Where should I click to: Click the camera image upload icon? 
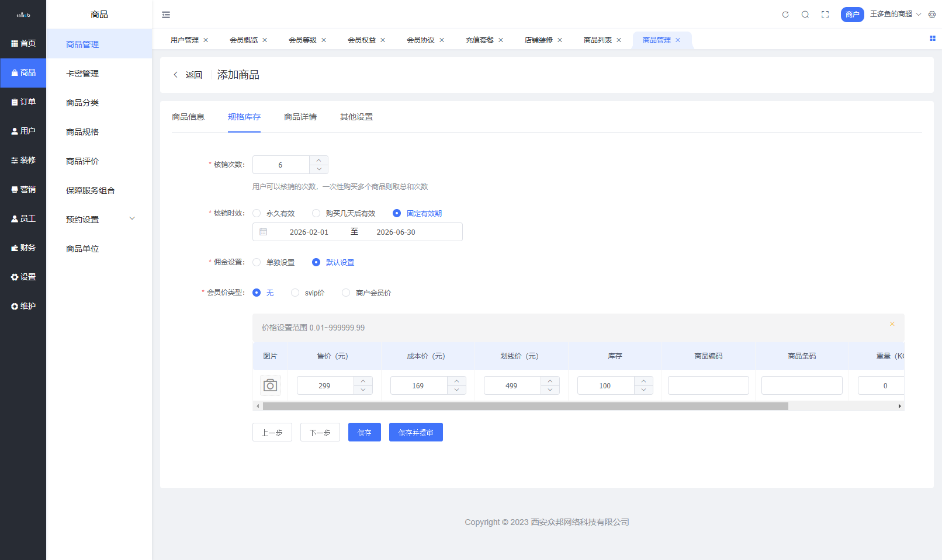pyautogui.click(x=270, y=385)
